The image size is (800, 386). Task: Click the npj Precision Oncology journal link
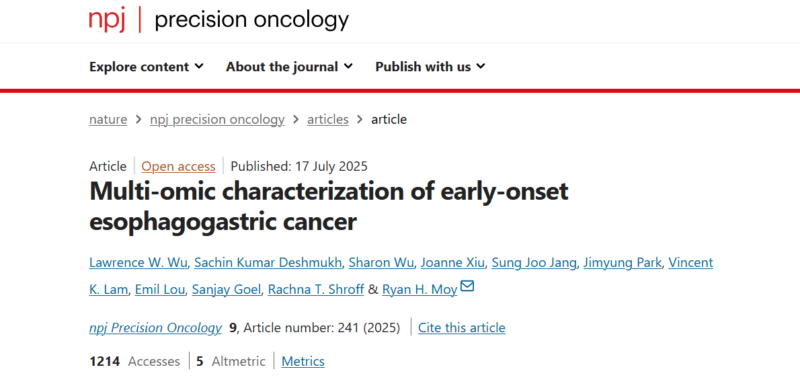click(x=156, y=328)
